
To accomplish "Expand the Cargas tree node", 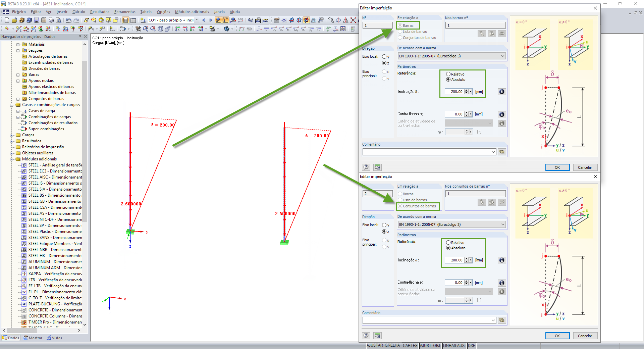I will pos(12,135).
